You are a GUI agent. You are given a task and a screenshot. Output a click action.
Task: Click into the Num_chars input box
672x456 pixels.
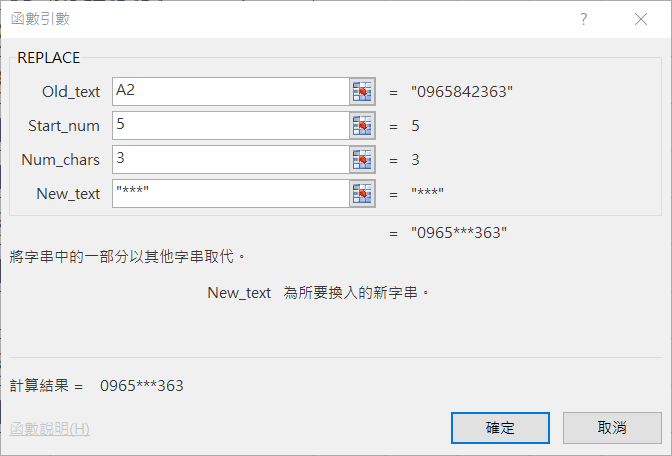pyautogui.click(x=230, y=160)
